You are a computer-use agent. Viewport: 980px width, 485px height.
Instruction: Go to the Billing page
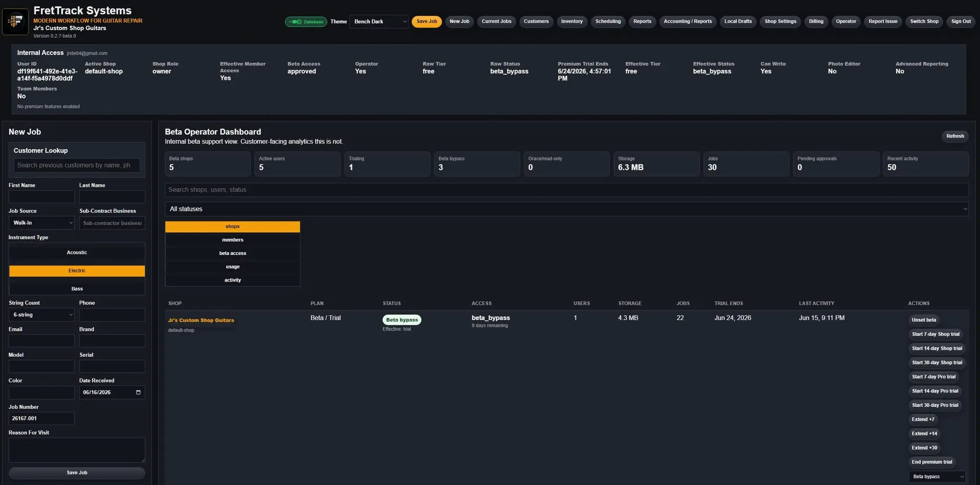816,22
